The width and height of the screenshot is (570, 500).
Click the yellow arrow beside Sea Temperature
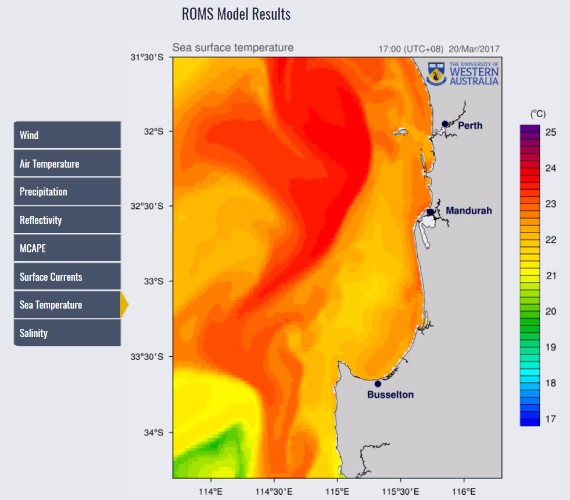pyautogui.click(x=124, y=305)
